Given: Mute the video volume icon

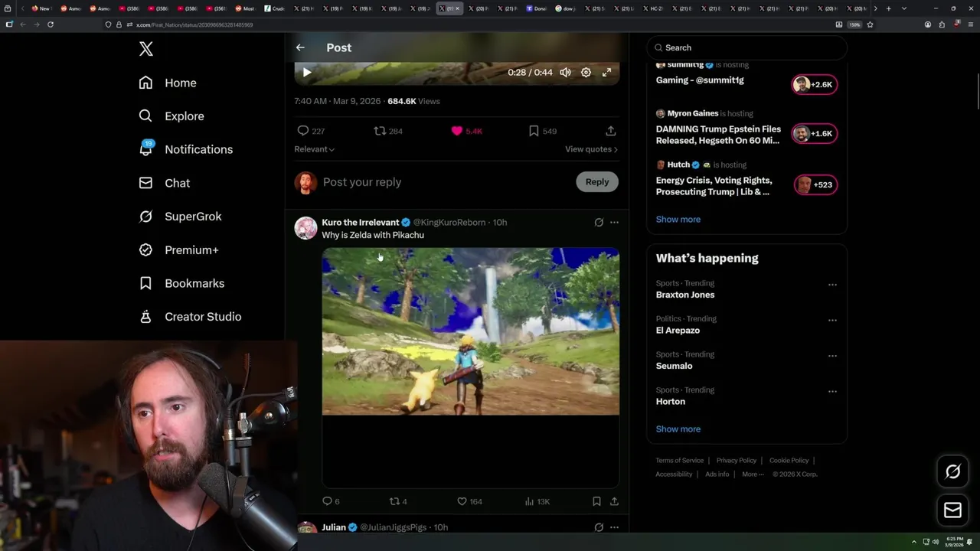Looking at the screenshot, I should (x=565, y=73).
